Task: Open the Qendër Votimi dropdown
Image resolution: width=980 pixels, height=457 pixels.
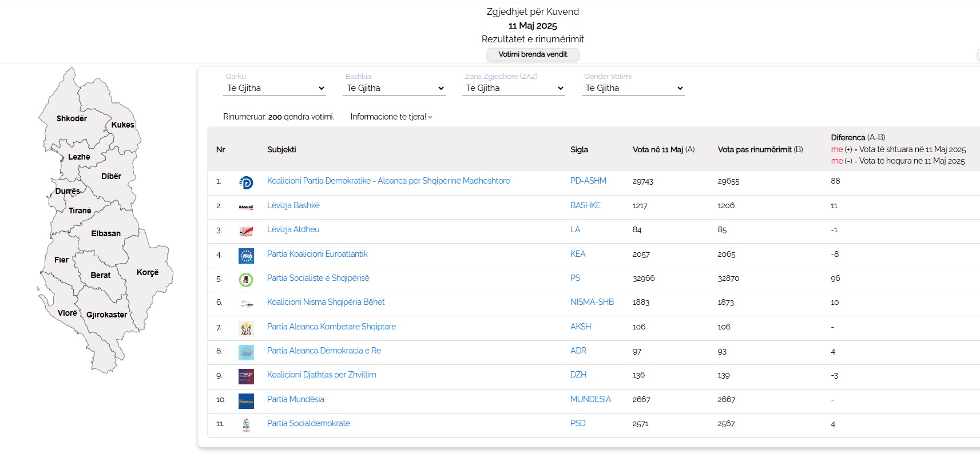Action: tap(633, 88)
